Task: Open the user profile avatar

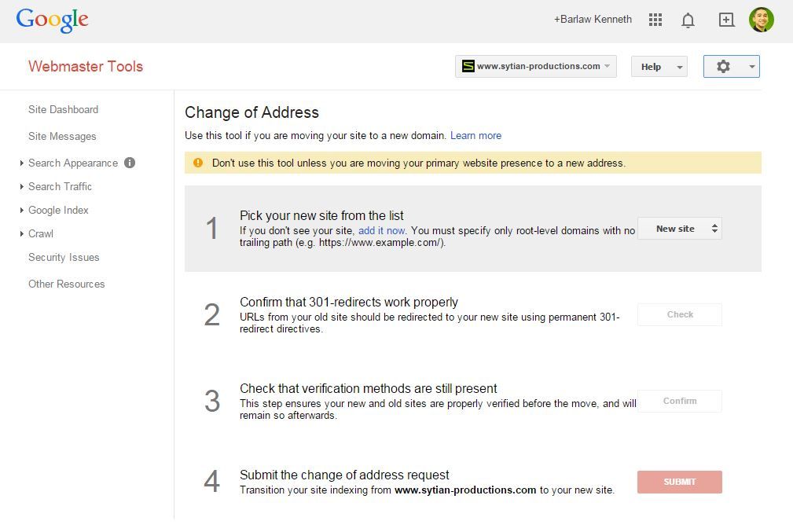Action: click(x=761, y=20)
